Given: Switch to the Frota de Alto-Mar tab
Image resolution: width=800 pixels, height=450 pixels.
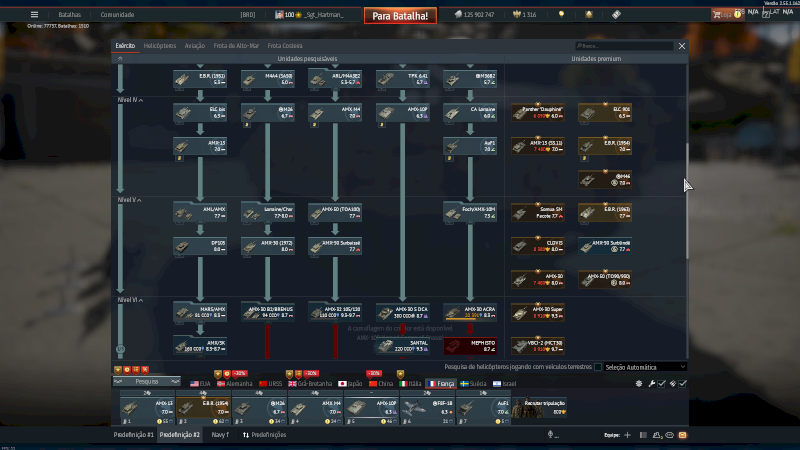Looking at the screenshot, I should click(236, 46).
